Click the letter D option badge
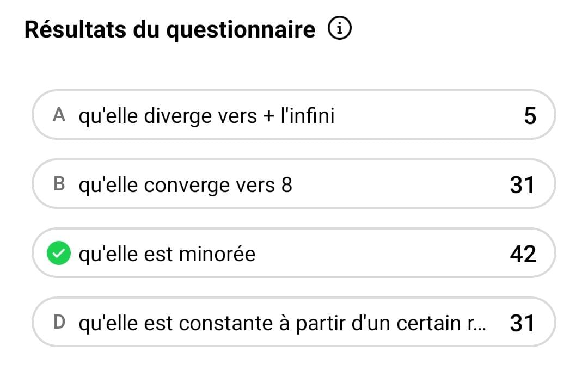This screenshot has height=383, width=588. pos(59,322)
